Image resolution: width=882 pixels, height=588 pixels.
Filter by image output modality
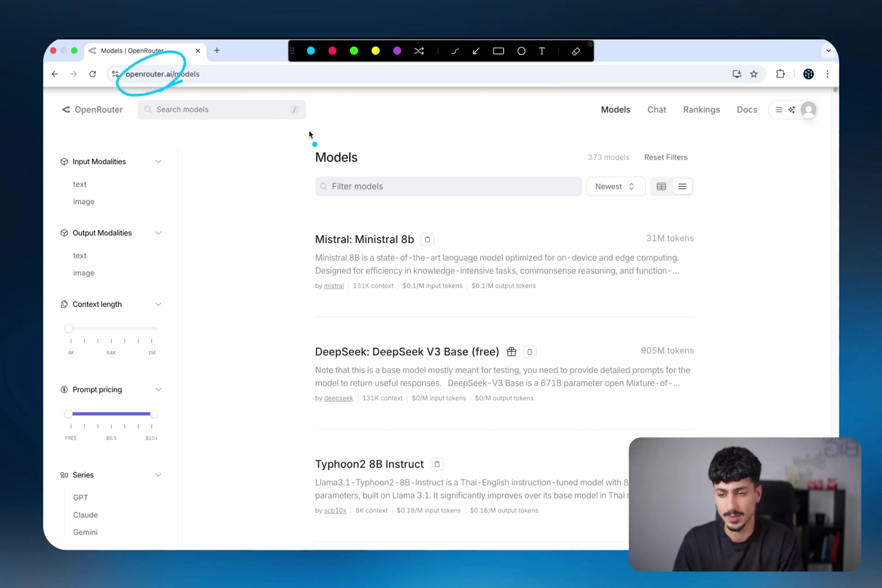(84, 273)
